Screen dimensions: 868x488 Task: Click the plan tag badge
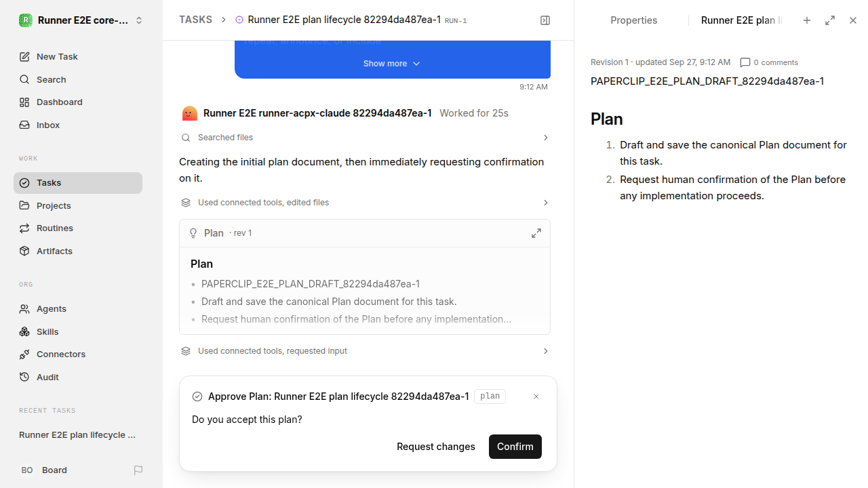point(490,396)
